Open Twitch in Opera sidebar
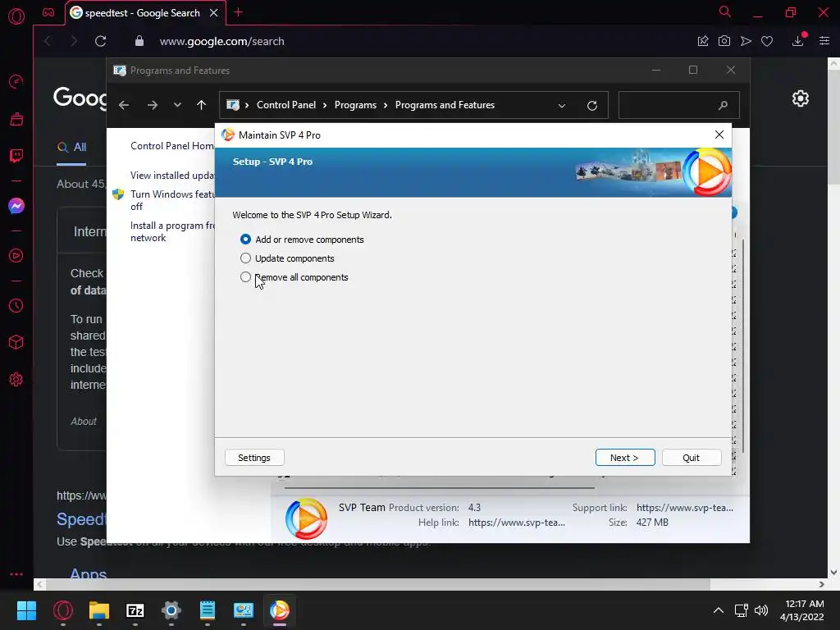This screenshot has width=840, height=630. (x=16, y=156)
